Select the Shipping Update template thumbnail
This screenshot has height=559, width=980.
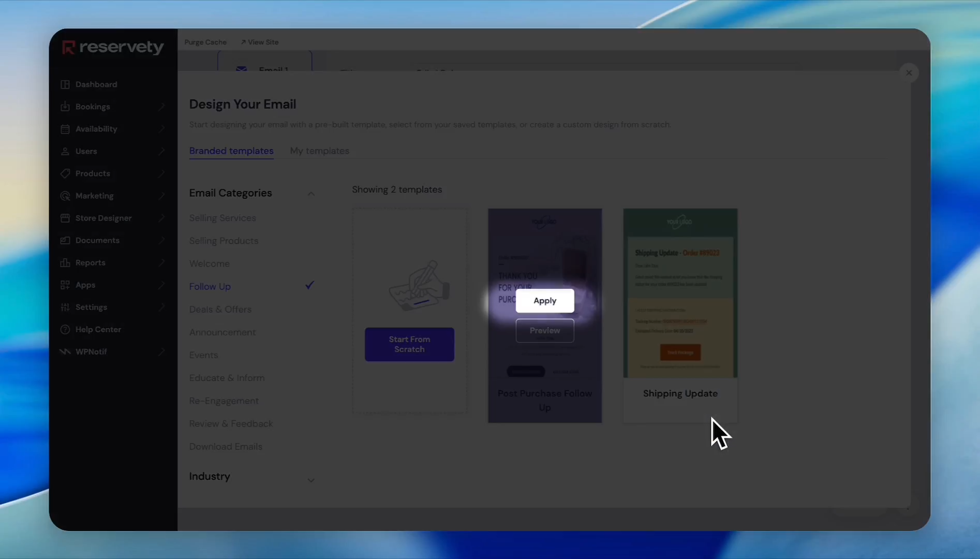tap(680, 293)
